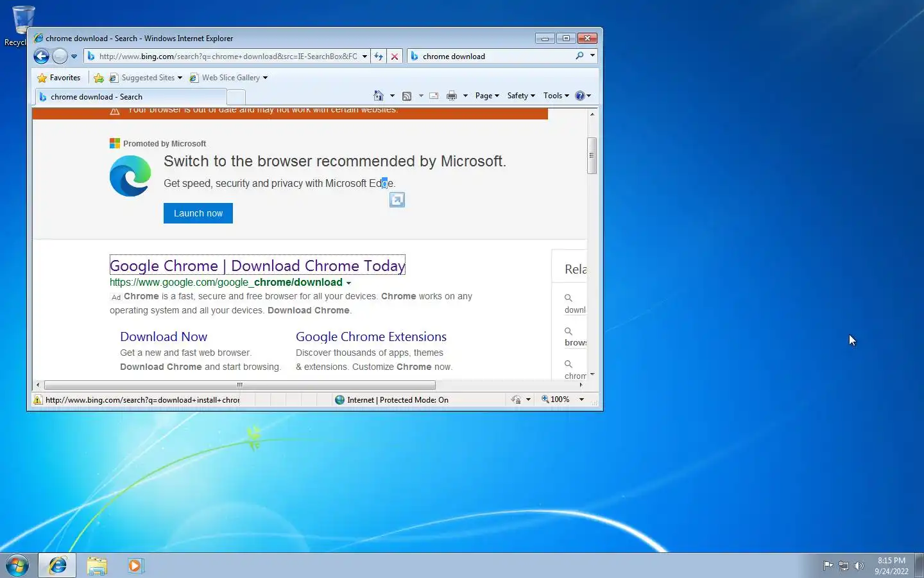Open the Google Chrome Extensions sublink
The width and height of the screenshot is (924, 578).
click(371, 337)
